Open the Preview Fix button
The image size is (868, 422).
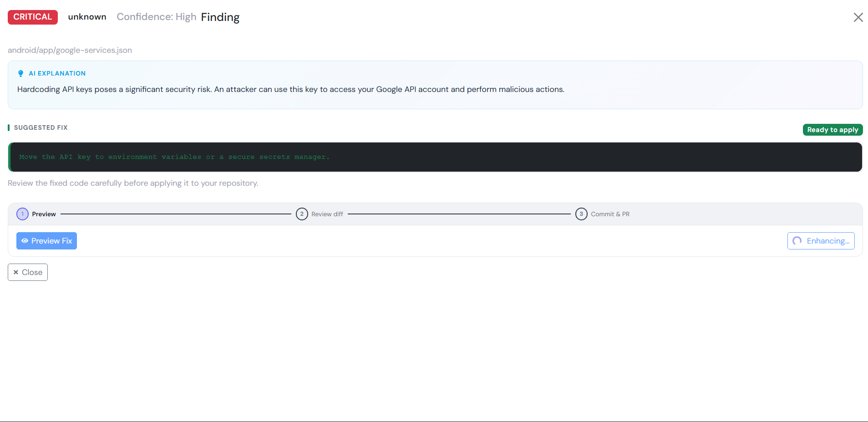point(46,241)
